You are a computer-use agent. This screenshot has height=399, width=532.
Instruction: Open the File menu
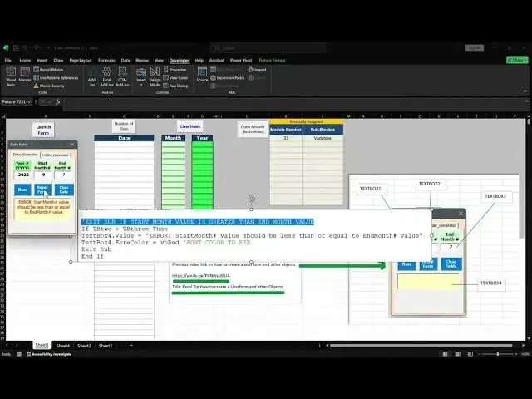coord(7,61)
